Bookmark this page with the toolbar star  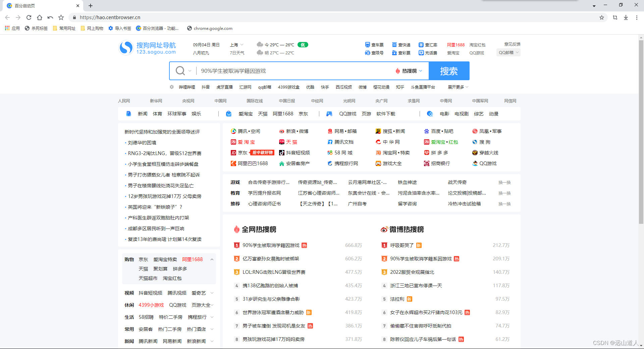pos(61,17)
